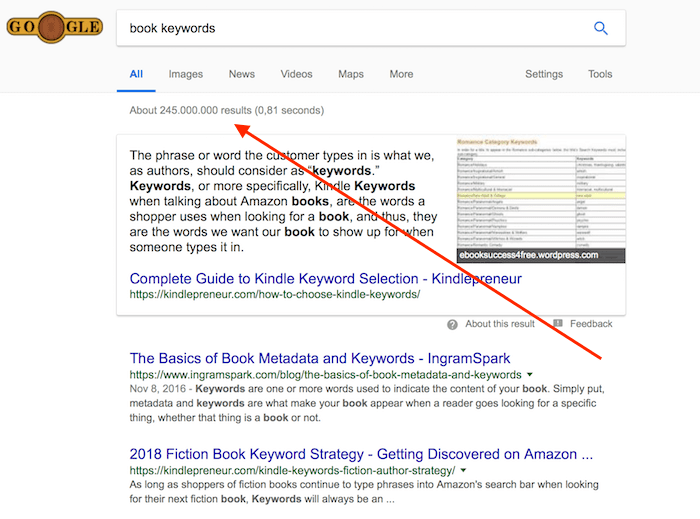Open Complete Guide to Kindle Keyword Selection link
Image resolution: width=700 pixels, height=519 pixels.
click(x=325, y=278)
